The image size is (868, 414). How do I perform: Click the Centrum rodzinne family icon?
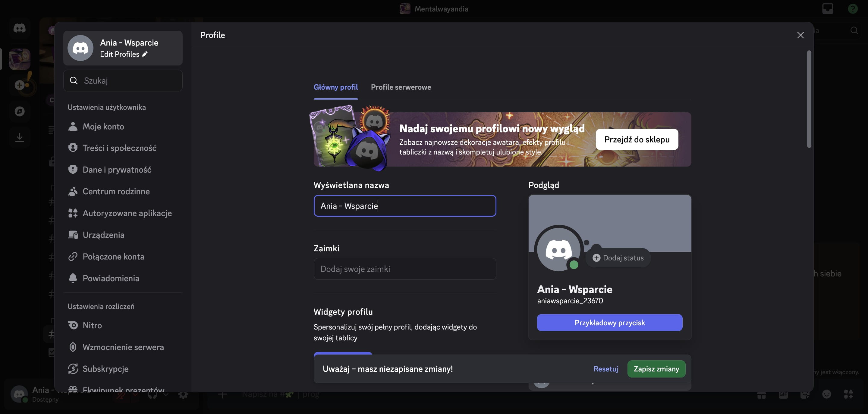point(73,191)
